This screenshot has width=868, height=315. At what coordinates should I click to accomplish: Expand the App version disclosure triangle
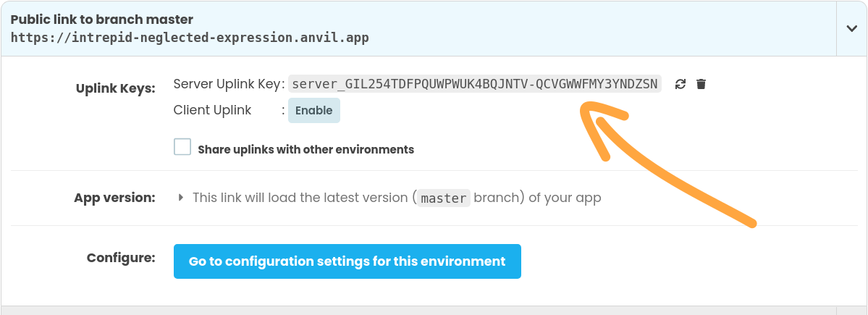tap(181, 197)
